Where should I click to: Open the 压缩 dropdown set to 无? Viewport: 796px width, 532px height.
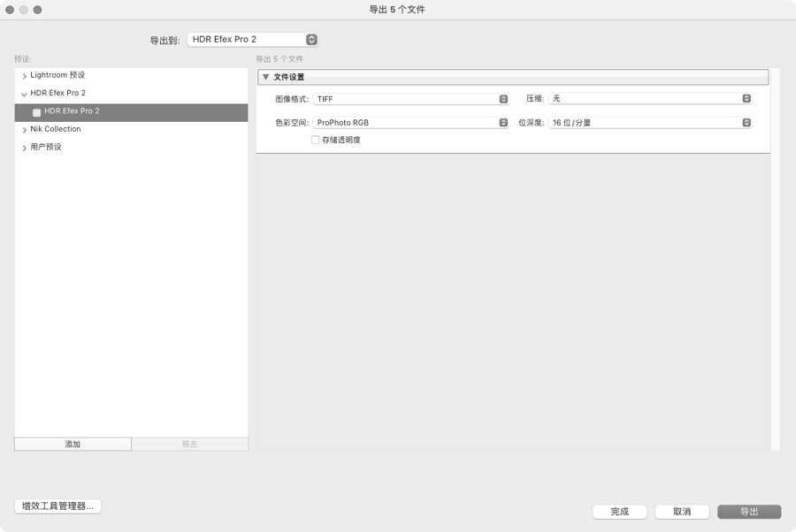650,98
